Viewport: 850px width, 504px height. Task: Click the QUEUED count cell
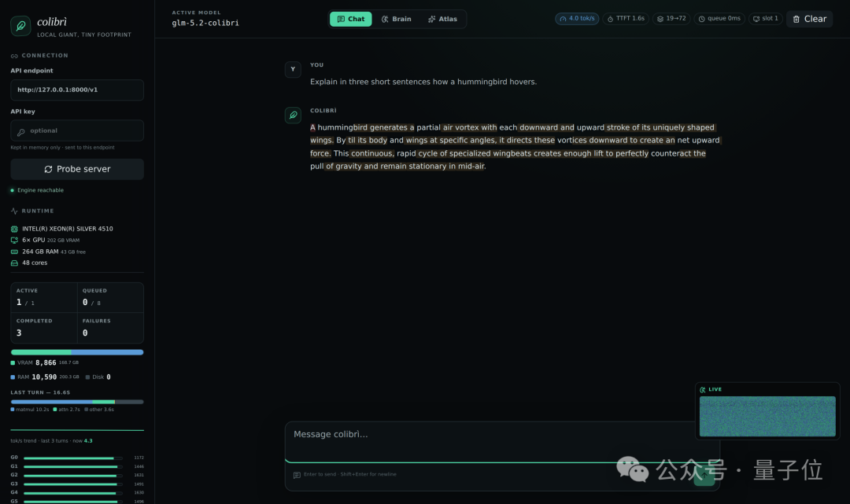tap(110, 297)
